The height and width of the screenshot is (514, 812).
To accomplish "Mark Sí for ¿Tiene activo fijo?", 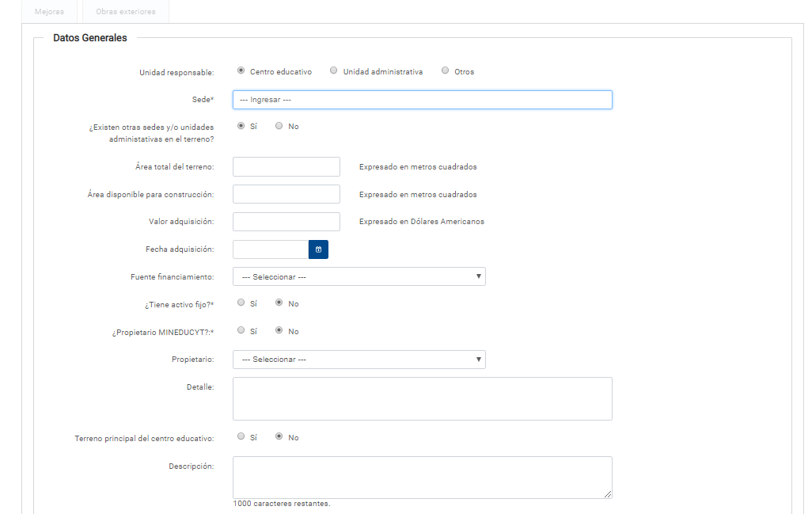I will coord(241,303).
